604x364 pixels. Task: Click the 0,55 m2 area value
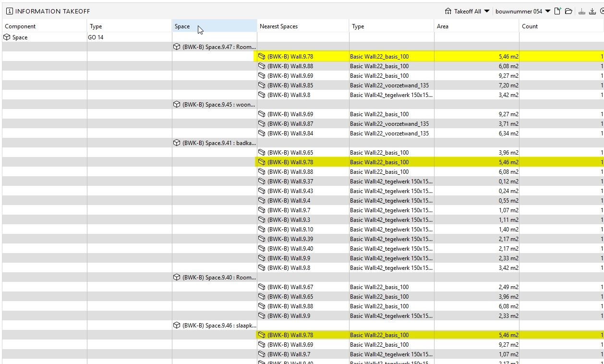pyautogui.click(x=508, y=200)
